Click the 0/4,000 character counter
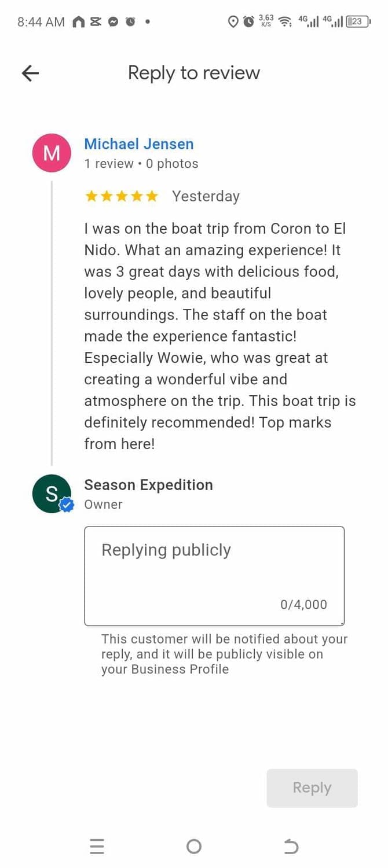The image size is (388, 868). click(x=303, y=605)
